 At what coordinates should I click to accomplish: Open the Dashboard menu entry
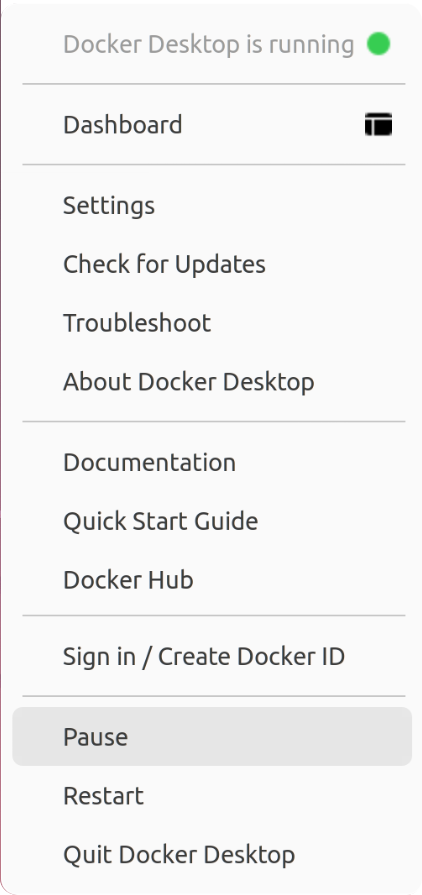click(x=212, y=124)
